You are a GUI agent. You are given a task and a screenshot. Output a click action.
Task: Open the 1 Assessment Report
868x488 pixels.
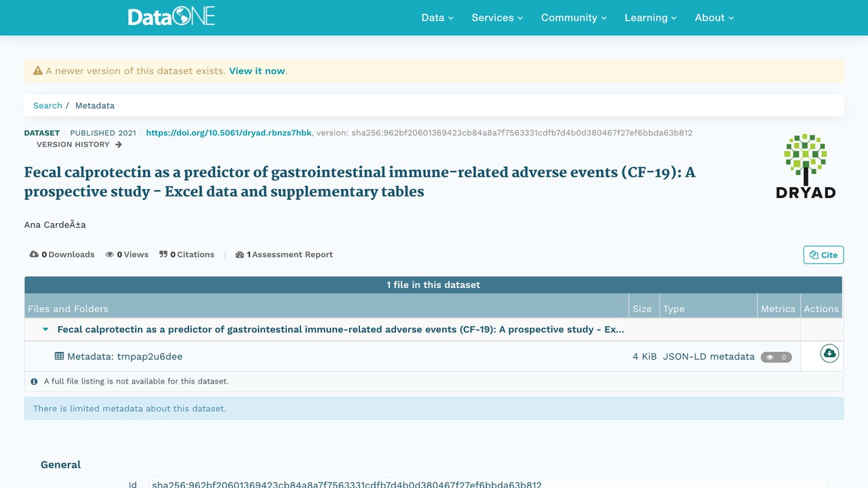284,254
